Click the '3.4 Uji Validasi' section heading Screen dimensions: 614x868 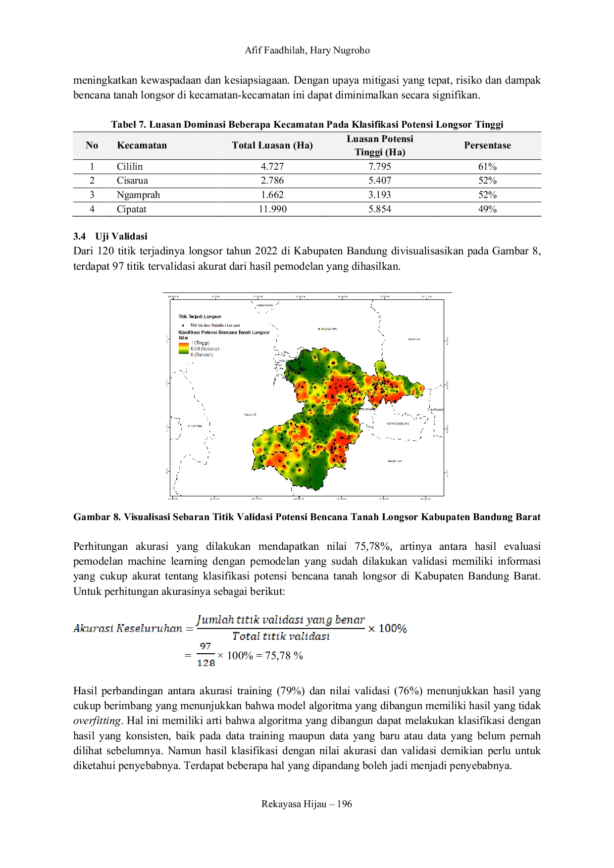(110, 237)
